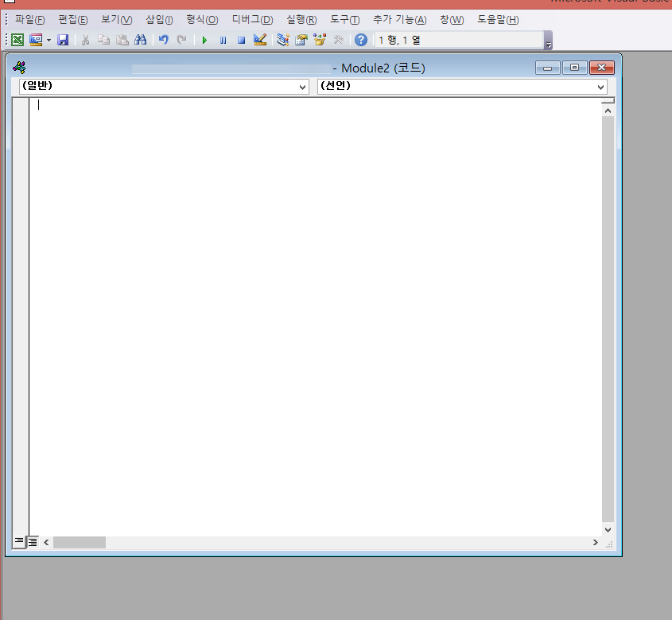Click the code window split bar
672x620 pixels.
608,100
